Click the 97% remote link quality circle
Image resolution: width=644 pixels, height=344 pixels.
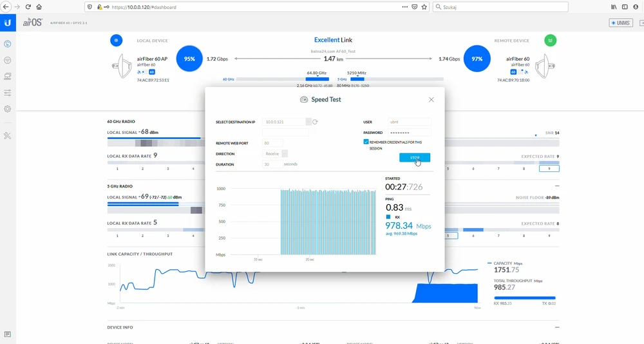(477, 59)
